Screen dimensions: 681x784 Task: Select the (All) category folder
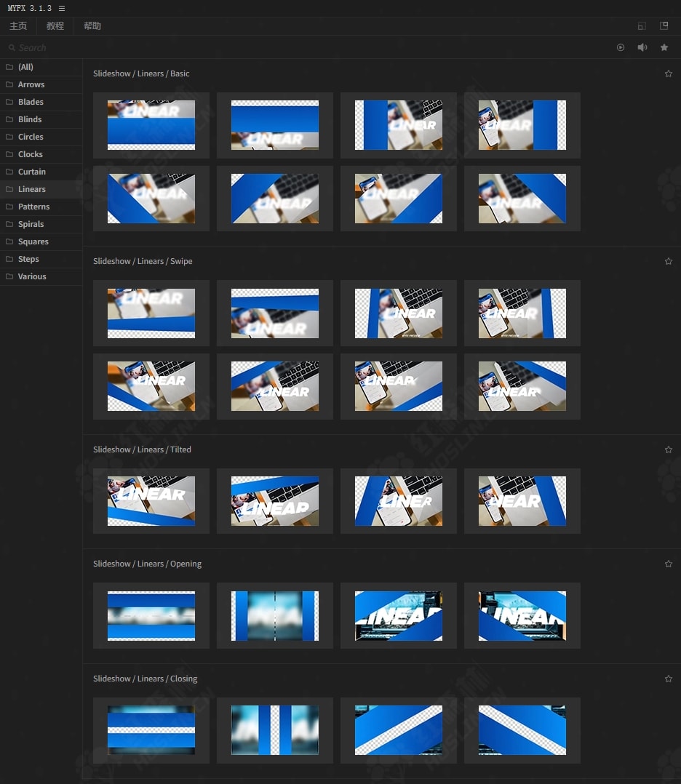click(x=41, y=67)
